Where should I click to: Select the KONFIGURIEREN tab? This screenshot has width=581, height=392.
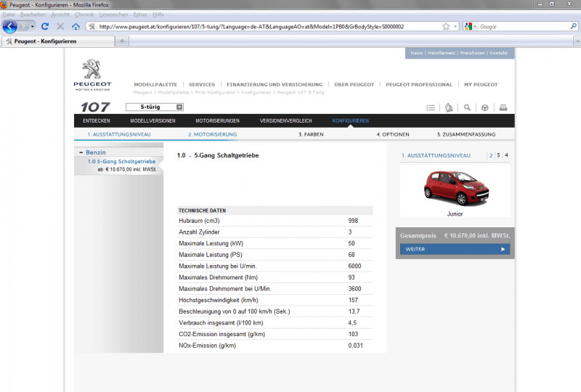tap(351, 121)
